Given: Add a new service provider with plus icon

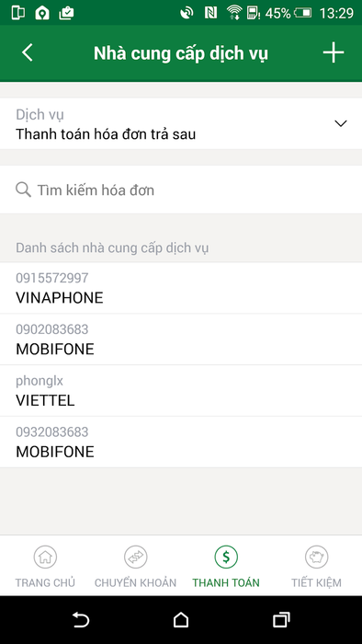Looking at the screenshot, I should coord(334,53).
